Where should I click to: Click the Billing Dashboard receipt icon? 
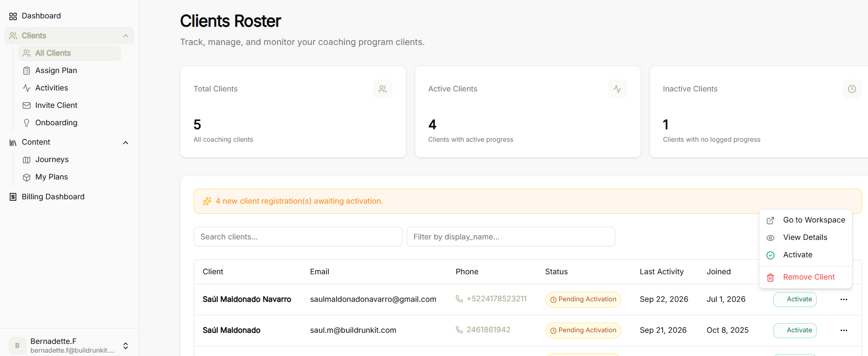(13, 197)
